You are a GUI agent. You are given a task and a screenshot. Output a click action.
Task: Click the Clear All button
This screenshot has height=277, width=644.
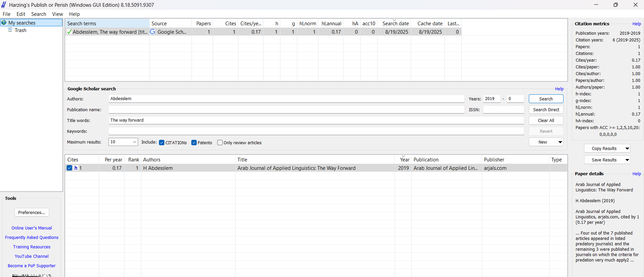pyautogui.click(x=546, y=120)
